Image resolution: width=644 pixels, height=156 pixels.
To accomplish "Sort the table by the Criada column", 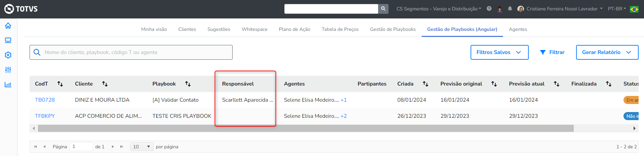I will click(426, 84).
